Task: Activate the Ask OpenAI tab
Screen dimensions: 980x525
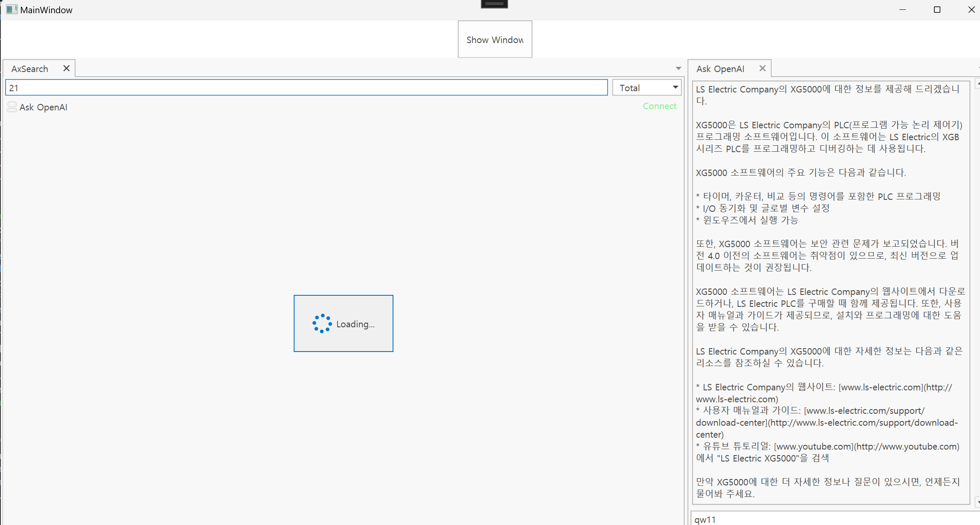Action: point(720,69)
